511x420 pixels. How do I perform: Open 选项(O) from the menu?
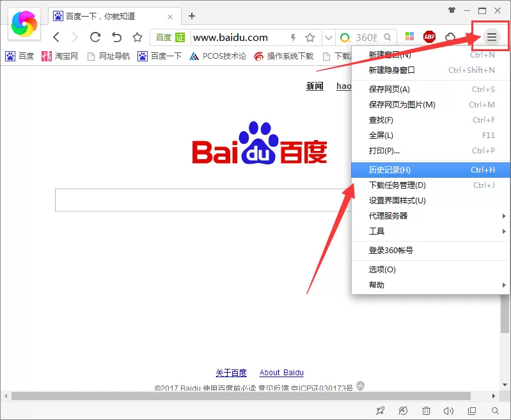tap(432, 270)
